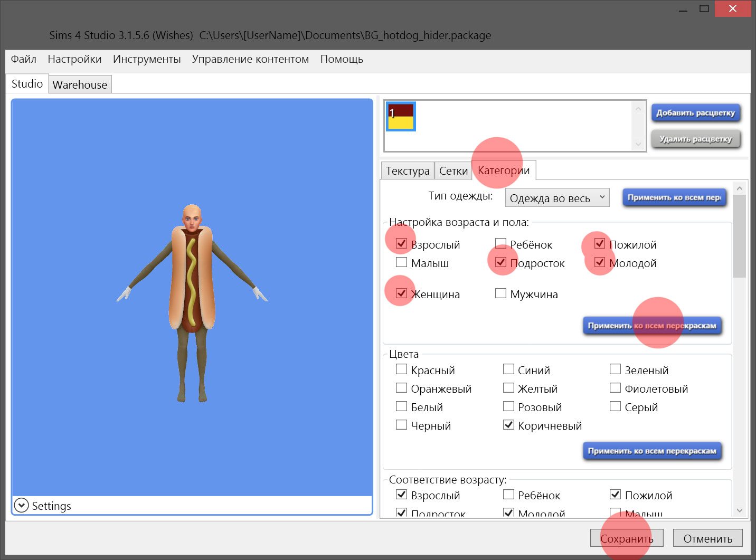Image resolution: width=756 pixels, height=560 pixels.
Task: Apply age and gender settings to all recolors
Action: point(652,326)
